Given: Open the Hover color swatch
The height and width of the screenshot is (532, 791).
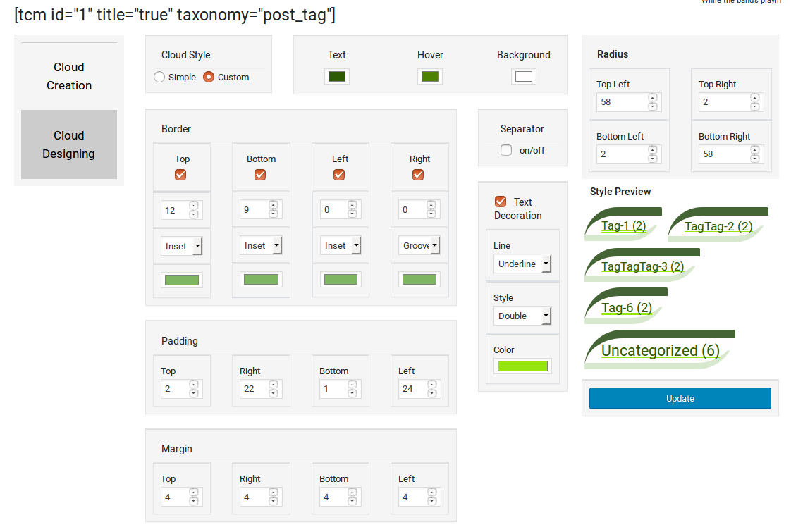Looking at the screenshot, I should (x=430, y=77).
